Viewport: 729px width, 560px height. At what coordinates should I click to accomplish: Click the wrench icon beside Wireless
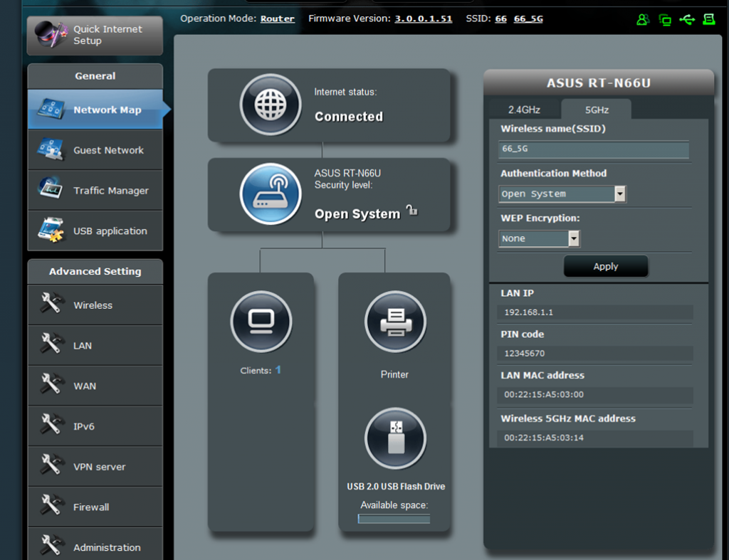51,303
